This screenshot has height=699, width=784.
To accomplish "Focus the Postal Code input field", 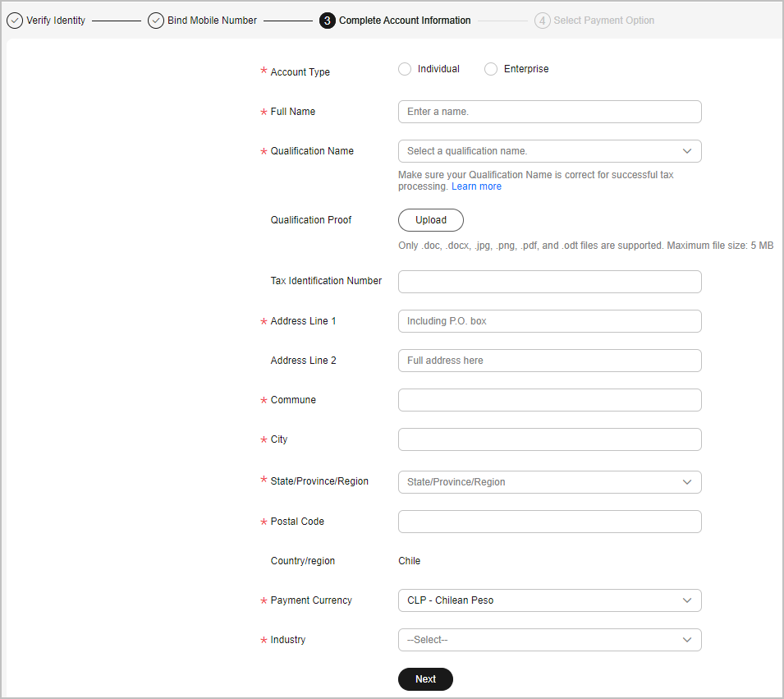I will pyautogui.click(x=549, y=522).
